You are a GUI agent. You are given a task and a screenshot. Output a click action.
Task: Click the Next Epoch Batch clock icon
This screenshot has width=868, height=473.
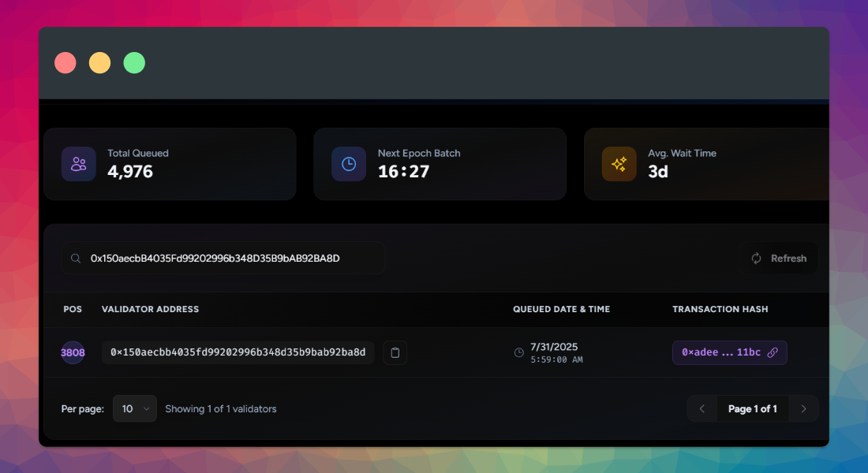click(349, 164)
